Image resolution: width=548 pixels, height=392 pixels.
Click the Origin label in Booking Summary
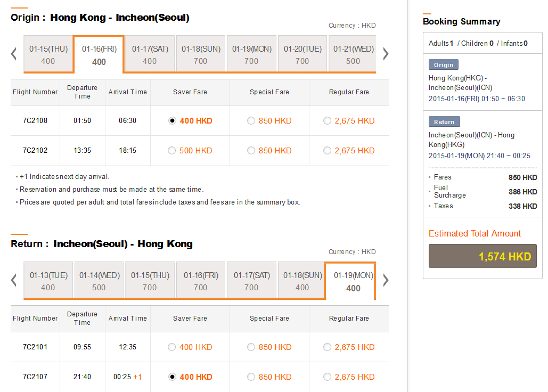[x=444, y=65]
